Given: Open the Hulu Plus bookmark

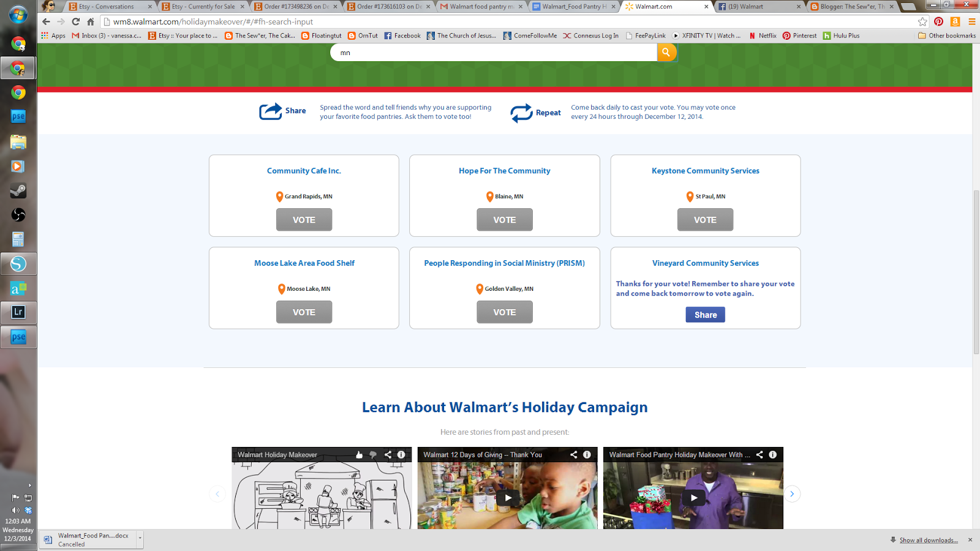Looking at the screenshot, I should pyautogui.click(x=841, y=36).
